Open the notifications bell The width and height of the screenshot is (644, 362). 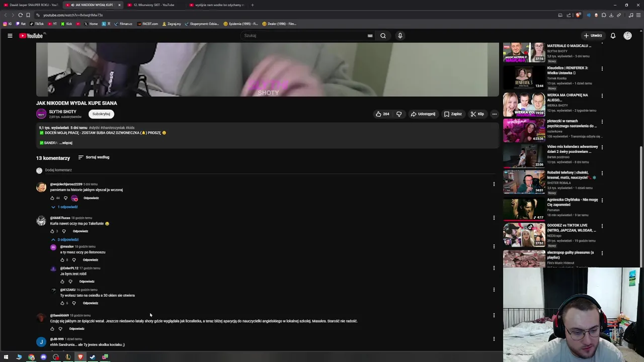(613, 36)
